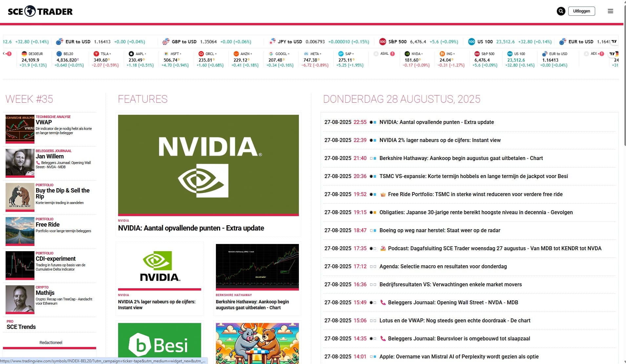The height and width of the screenshot is (364, 626).
Task: Click the ASML red warning icon
Action: coord(393,54)
